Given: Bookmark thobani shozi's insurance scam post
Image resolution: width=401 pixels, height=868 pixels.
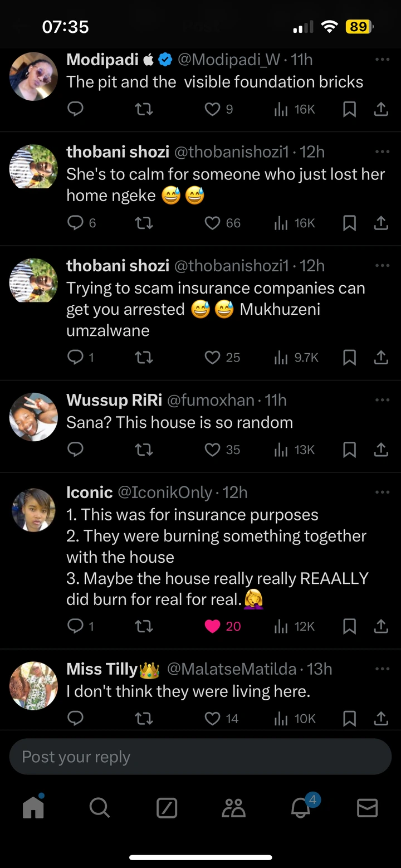Looking at the screenshot, I should click(x=349, y=357).
